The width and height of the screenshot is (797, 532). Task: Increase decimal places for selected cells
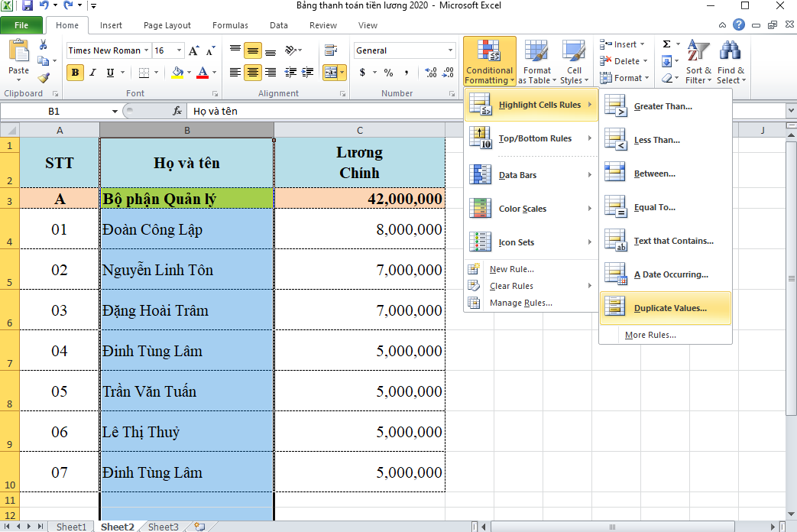click(430, 72)
